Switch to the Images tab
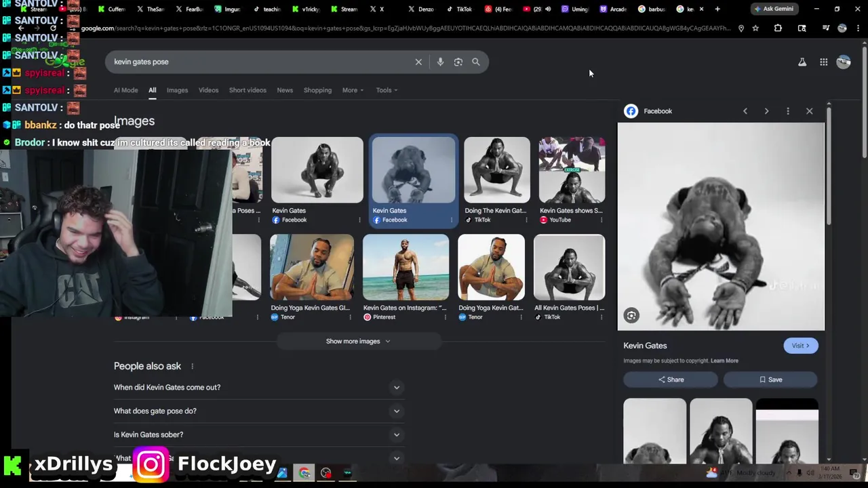 pos(177,90)
